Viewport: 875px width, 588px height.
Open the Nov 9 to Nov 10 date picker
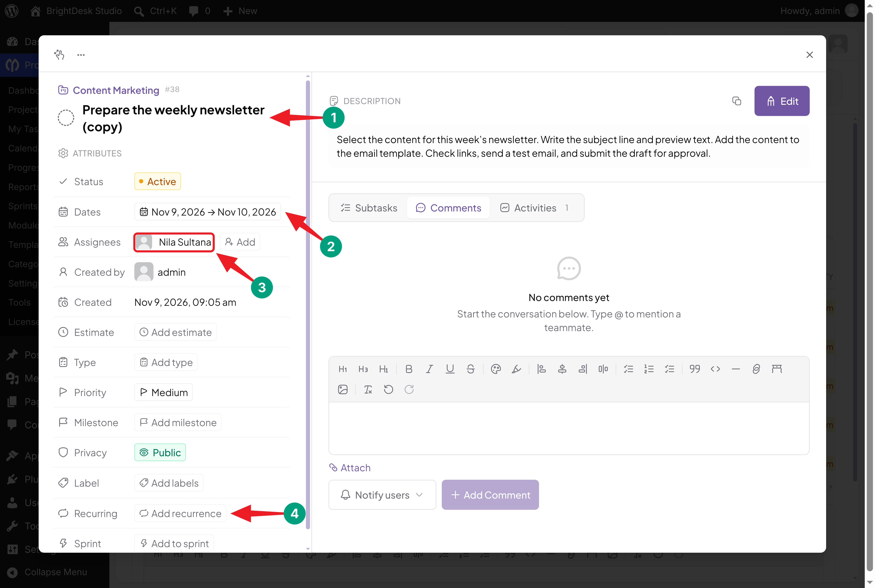click(x=207, y=212)
